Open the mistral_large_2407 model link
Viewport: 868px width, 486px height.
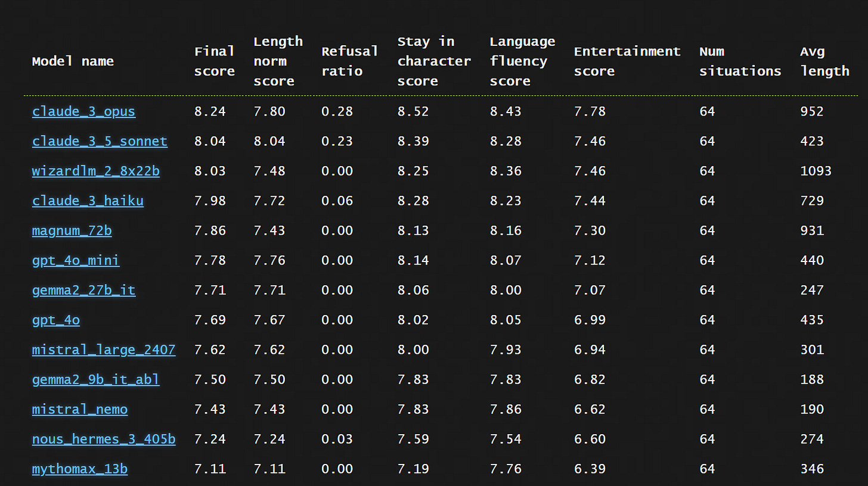104,350
